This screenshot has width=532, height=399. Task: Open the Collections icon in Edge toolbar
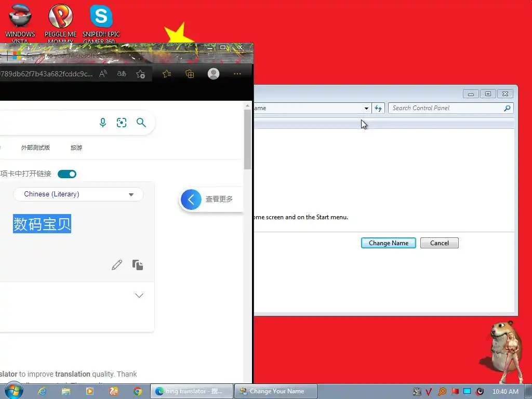pyautogui.click(x=190, y=74)
